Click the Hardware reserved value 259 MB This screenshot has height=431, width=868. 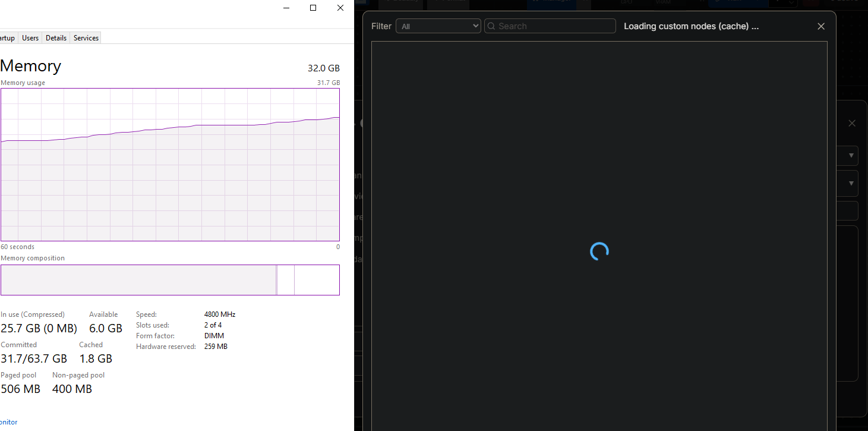pyautogui.click(x=216, y=347)
